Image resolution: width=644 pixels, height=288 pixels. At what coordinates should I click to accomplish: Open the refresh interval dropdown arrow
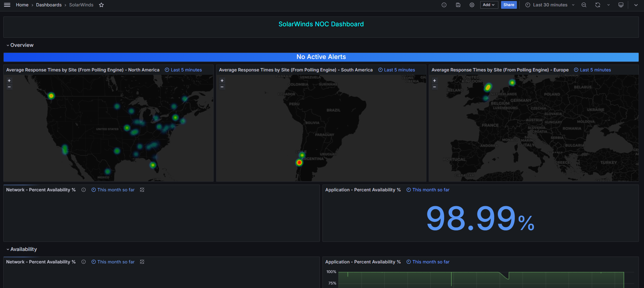(x=608, y=5)
